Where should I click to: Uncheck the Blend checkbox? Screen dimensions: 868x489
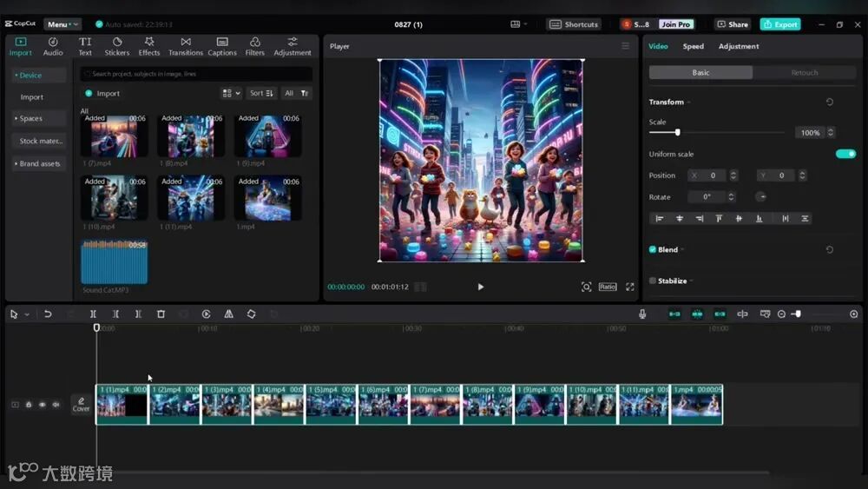[653, 249]
